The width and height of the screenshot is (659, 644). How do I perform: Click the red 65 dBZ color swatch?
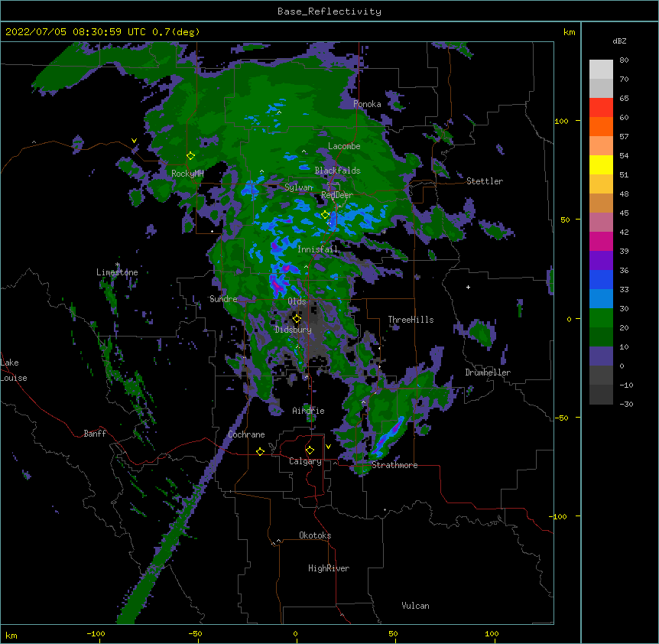pos(601,108)
